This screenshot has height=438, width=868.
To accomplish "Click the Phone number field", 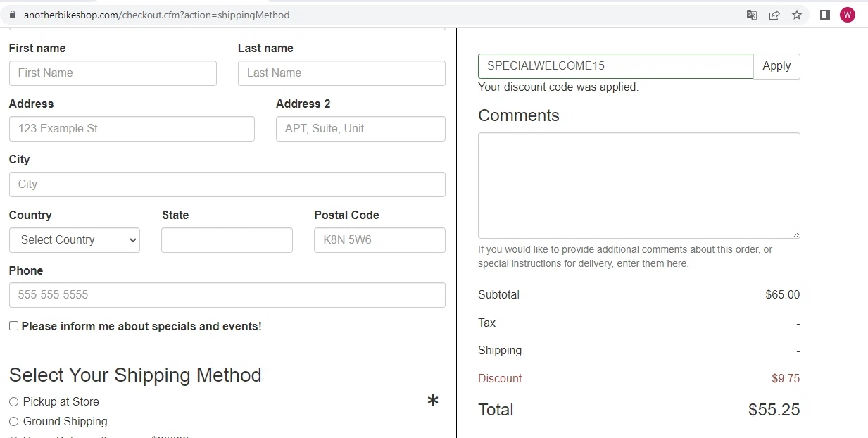I will 227,295.
